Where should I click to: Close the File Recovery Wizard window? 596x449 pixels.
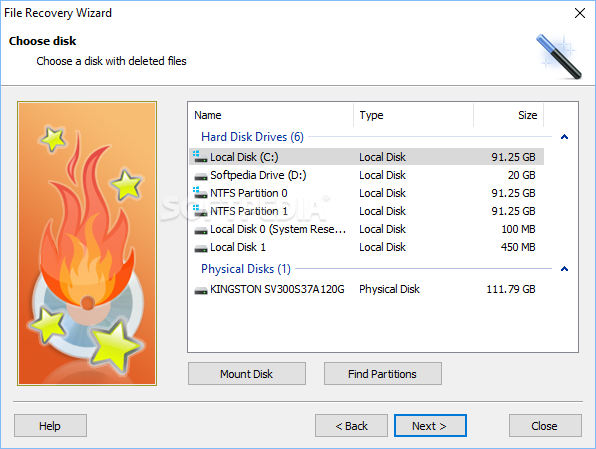click(580, 13)
